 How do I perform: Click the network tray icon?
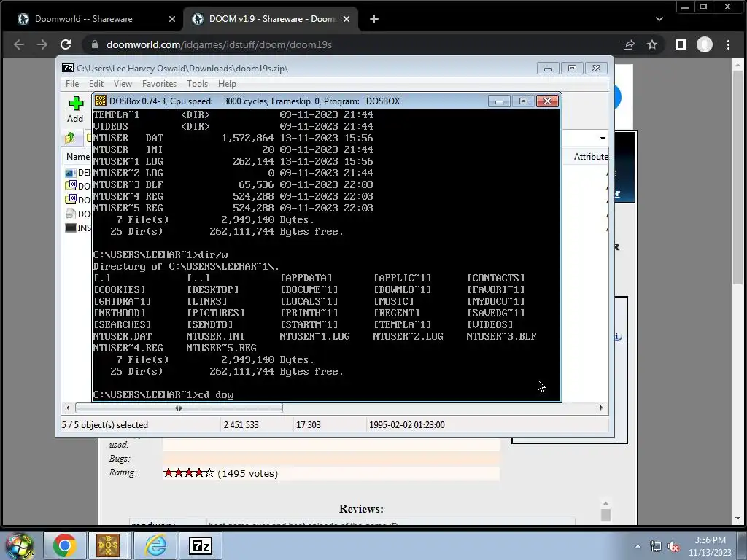(656, 547)
